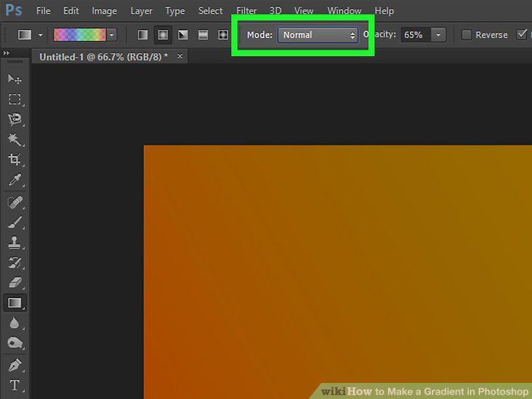Expand the toolbox double-arrow toggle
This screenshot has width=532, height=399.
pyautogui.click(x=6, y=53)
